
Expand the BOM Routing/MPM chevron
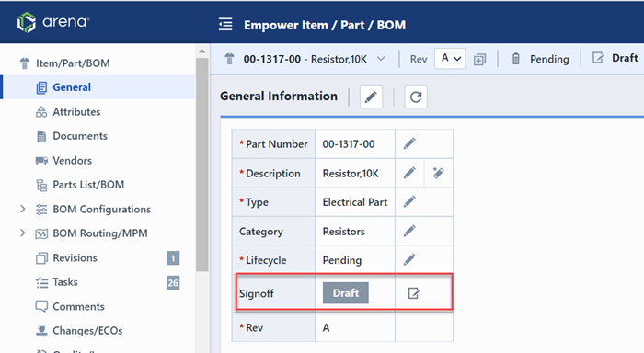pyautogui.click(x=23, y=233)
